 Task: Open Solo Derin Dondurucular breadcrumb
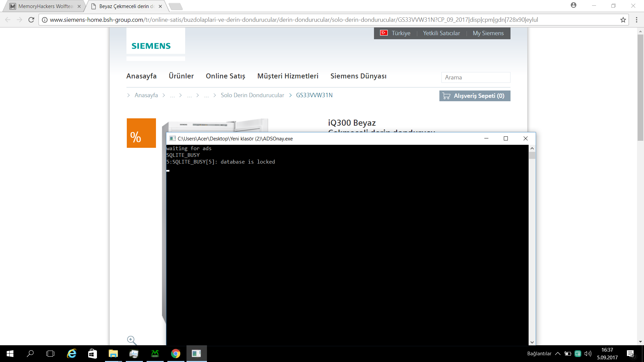[x=252, y=95]
